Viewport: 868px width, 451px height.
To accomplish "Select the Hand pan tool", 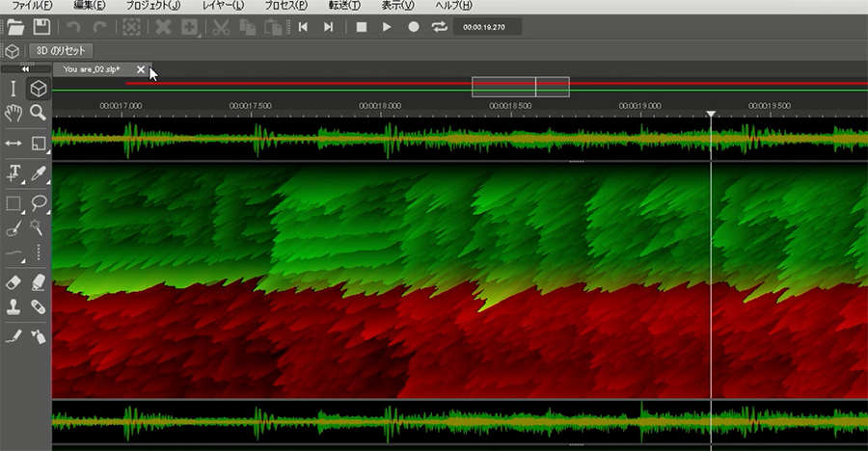I will coord(14,114).
